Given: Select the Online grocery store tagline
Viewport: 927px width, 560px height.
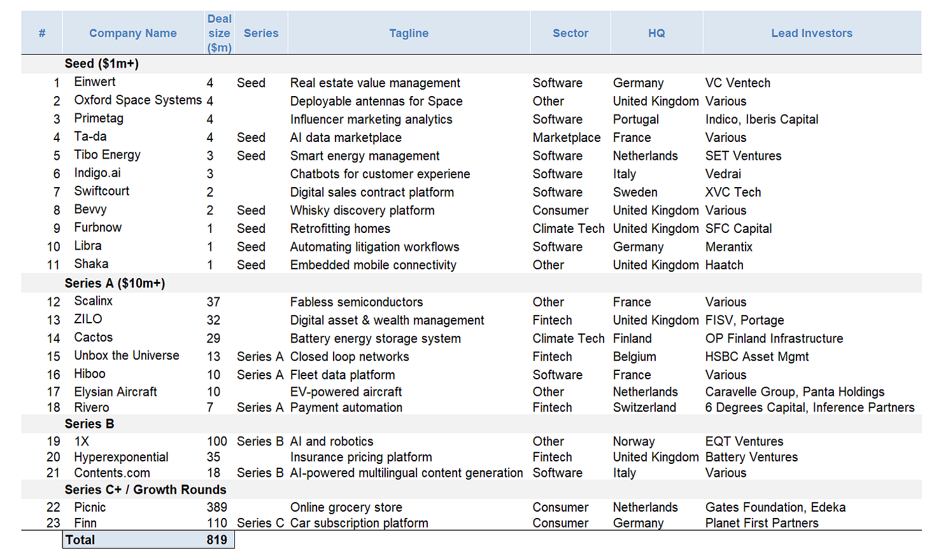Looking at the screenshot, I should [346, 507].
